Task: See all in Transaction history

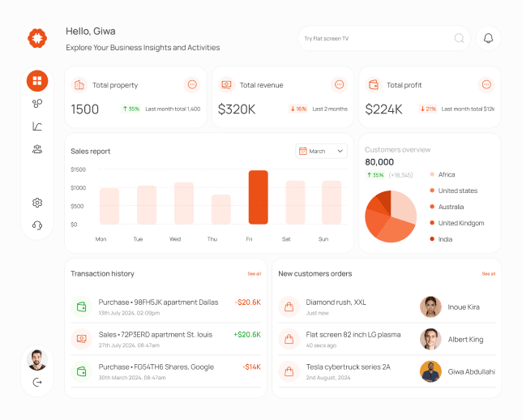Action: (254, 274)
